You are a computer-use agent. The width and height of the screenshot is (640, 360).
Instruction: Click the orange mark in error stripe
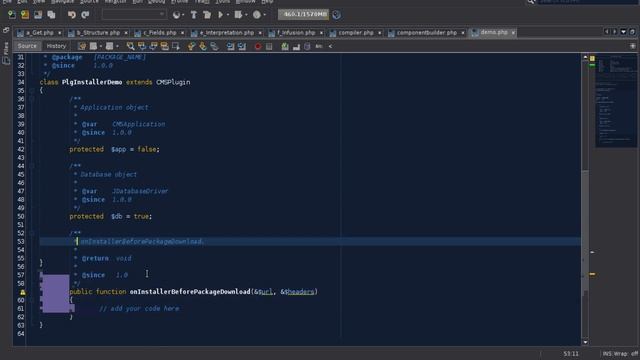[x=592, y=274]
